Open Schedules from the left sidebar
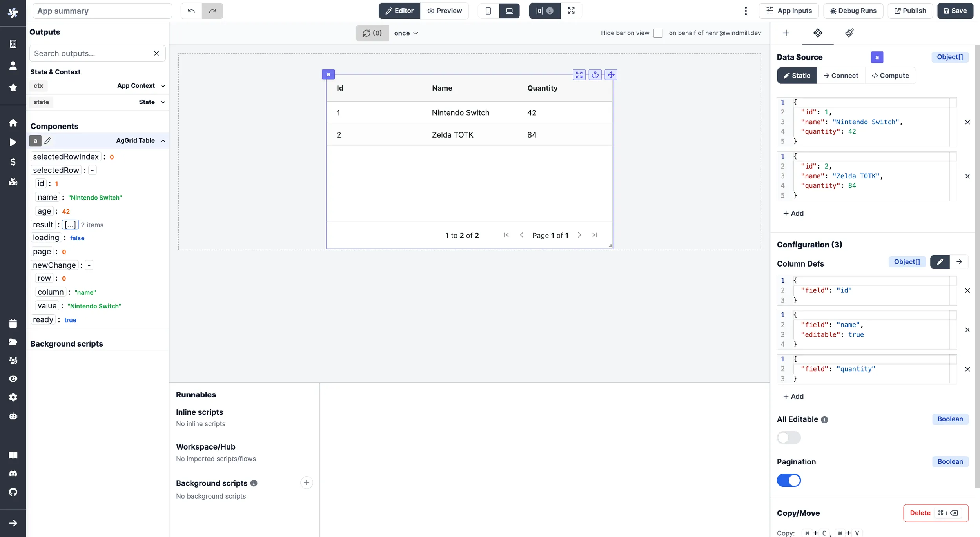This screenshot has height=537, width=980. 13,323
